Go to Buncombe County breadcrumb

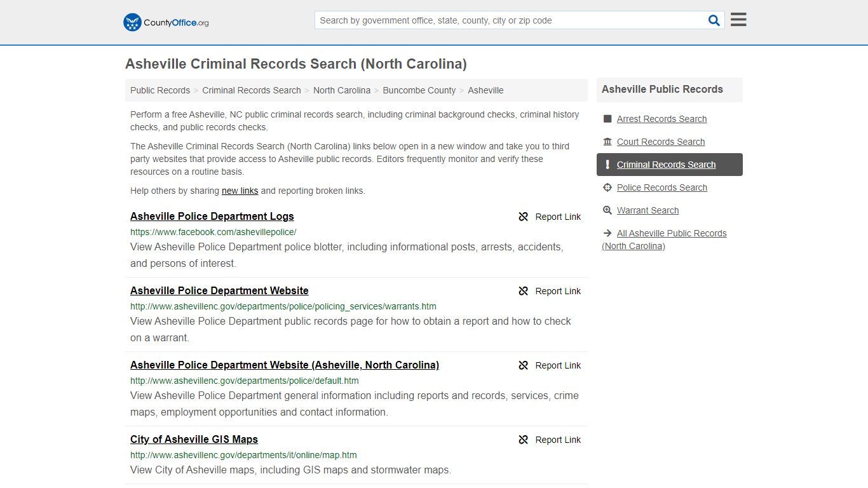tap(419, 90)
